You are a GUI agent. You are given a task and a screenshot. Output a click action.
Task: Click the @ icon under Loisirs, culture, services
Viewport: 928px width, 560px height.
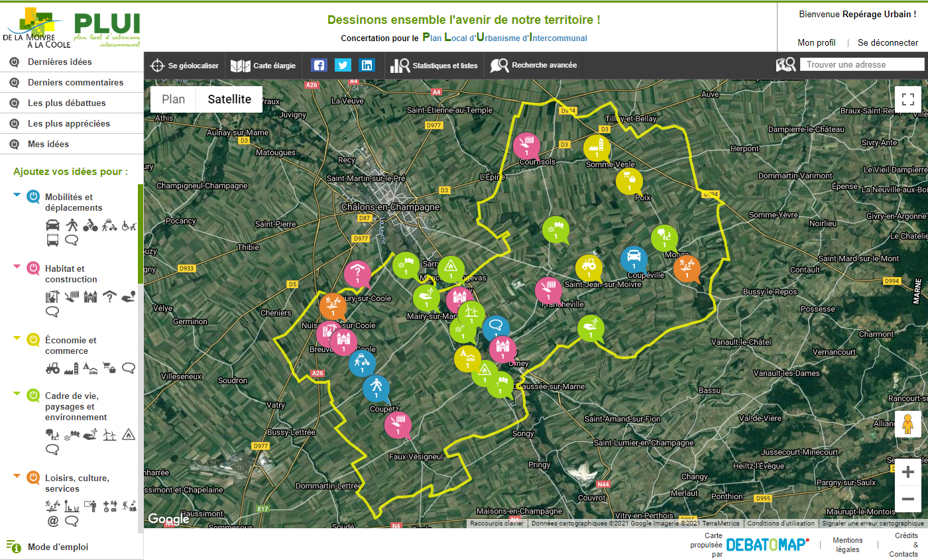point(52,522)
